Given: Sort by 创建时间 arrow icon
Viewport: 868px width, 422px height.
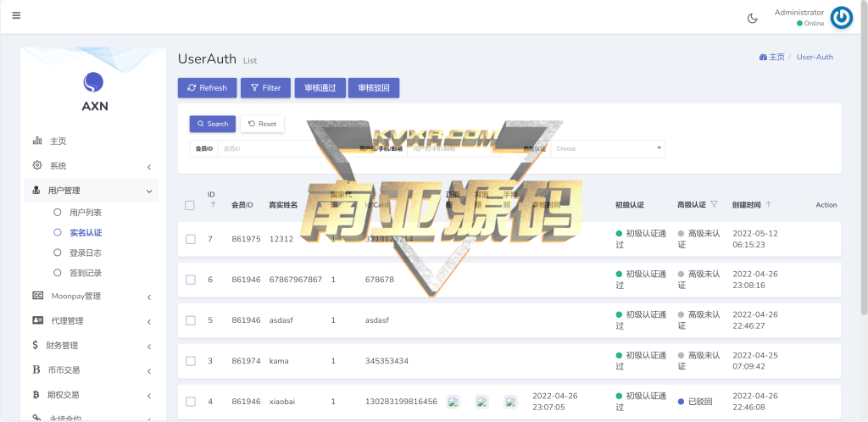Looking at the screenshot, I should 768,204.
